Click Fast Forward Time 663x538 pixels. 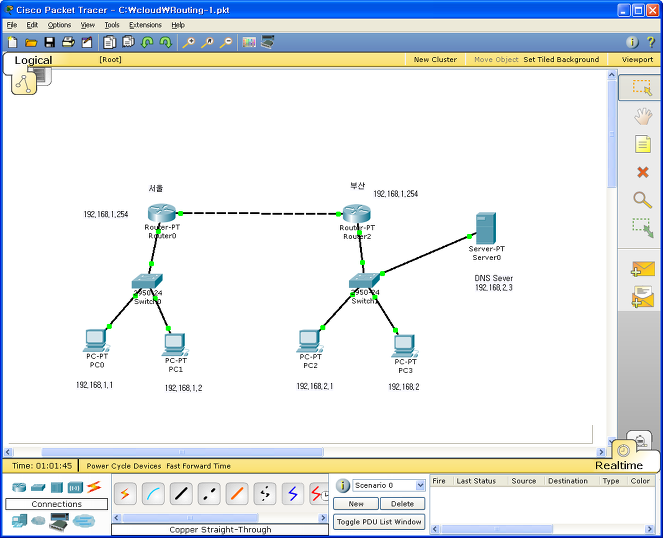(x=198, y=466)
